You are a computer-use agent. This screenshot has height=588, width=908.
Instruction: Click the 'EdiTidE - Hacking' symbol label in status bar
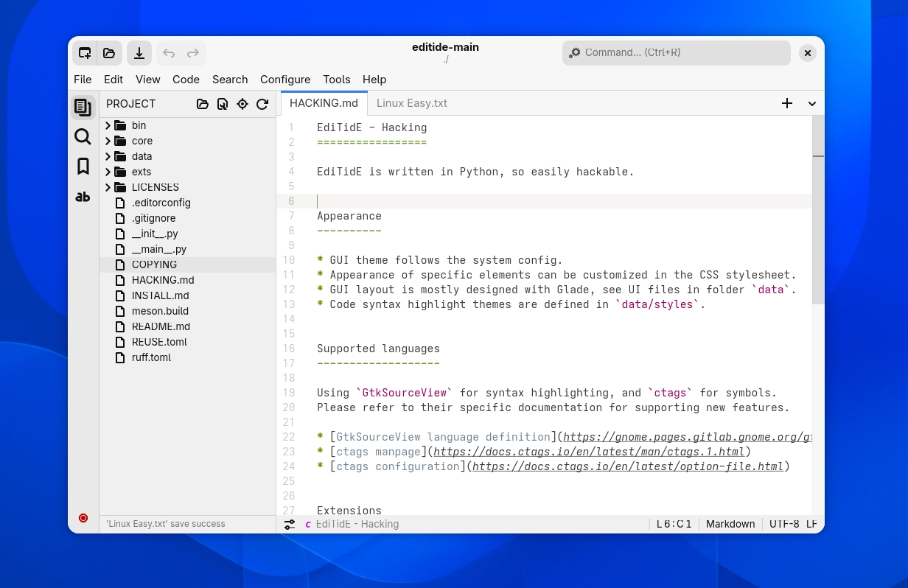click(357, 525)
